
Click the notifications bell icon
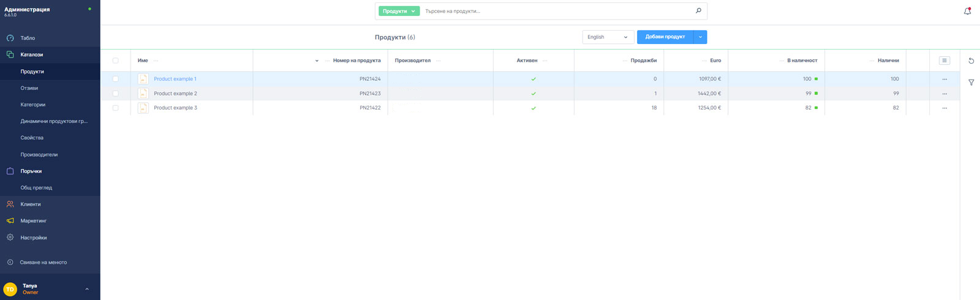coord(967,11)
